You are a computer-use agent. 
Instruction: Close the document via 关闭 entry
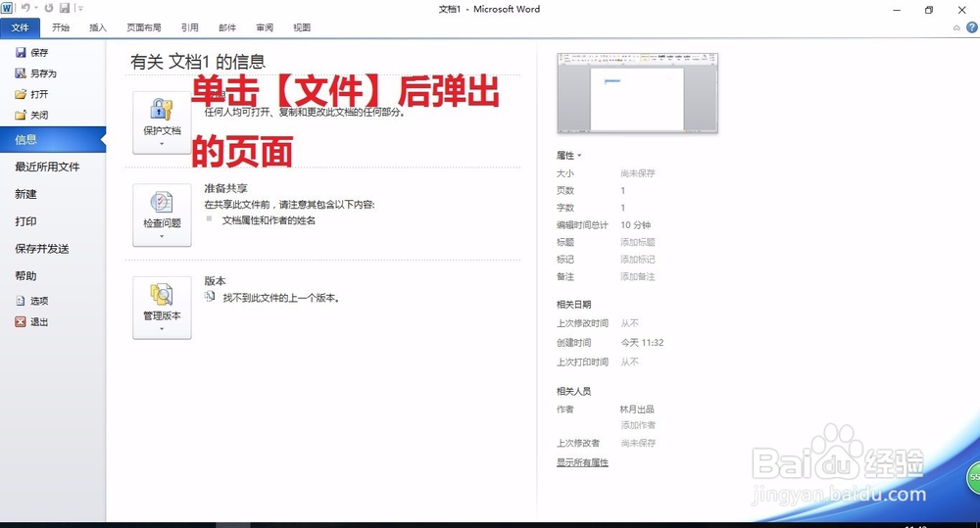click(31, 115)
